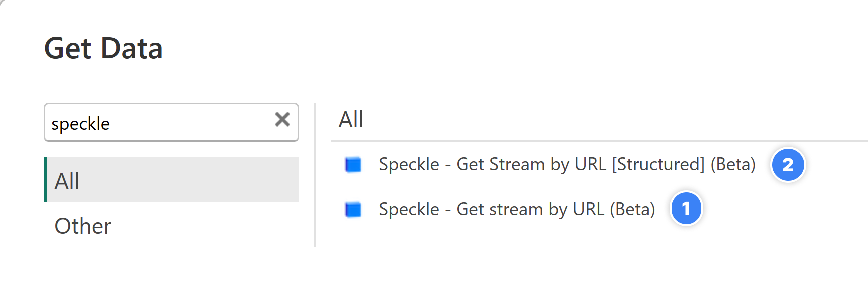The image size is (868, 281).
Task: Click the [Structured] word in first connector
Action: click(x=658, y=164)
